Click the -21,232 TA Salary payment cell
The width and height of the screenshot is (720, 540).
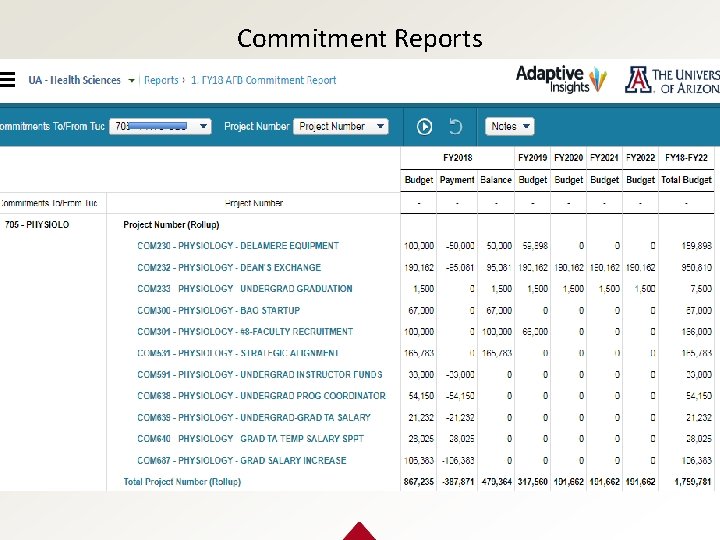tap(460, 417)
